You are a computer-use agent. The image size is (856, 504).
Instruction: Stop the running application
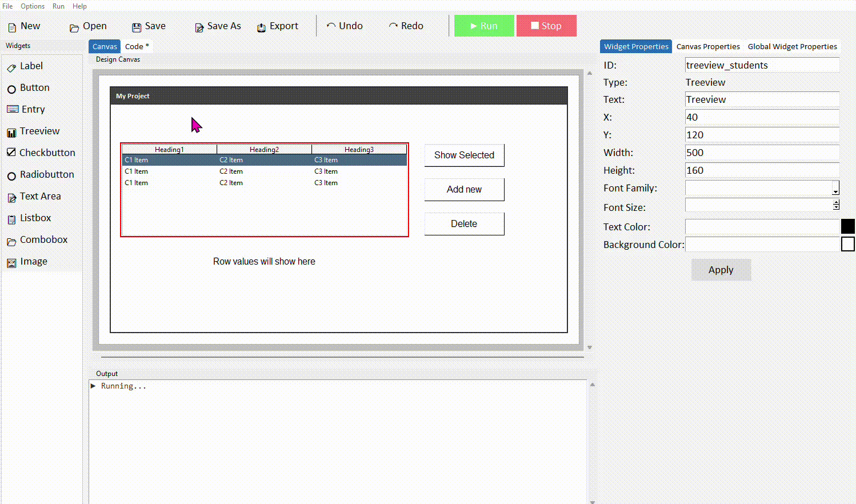pyautogui.click(x=546, y=26)
